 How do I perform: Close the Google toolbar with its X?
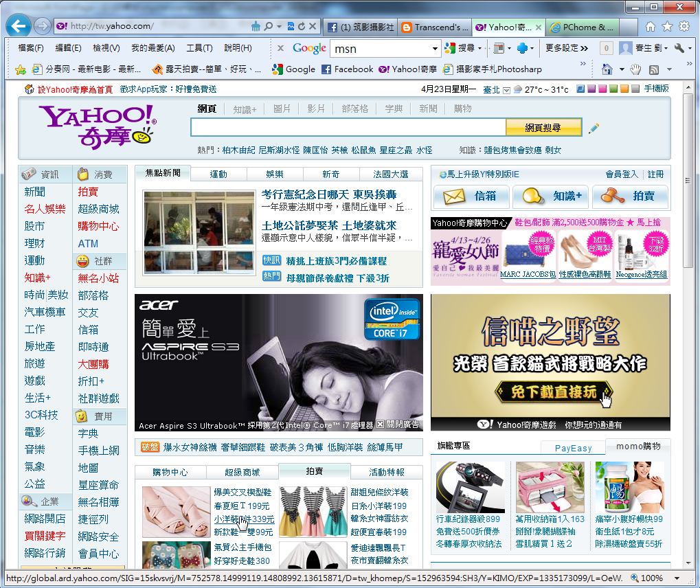[280, 48]
